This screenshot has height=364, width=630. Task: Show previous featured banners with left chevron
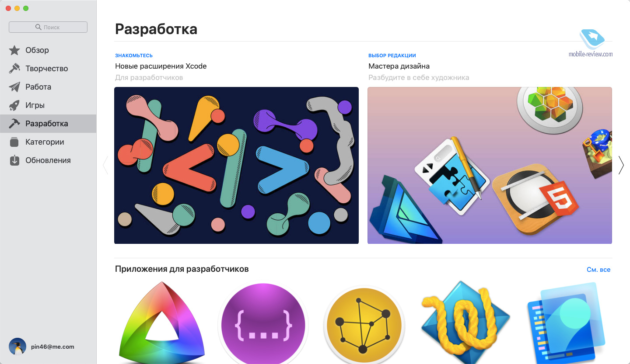[x=105, y=165]
